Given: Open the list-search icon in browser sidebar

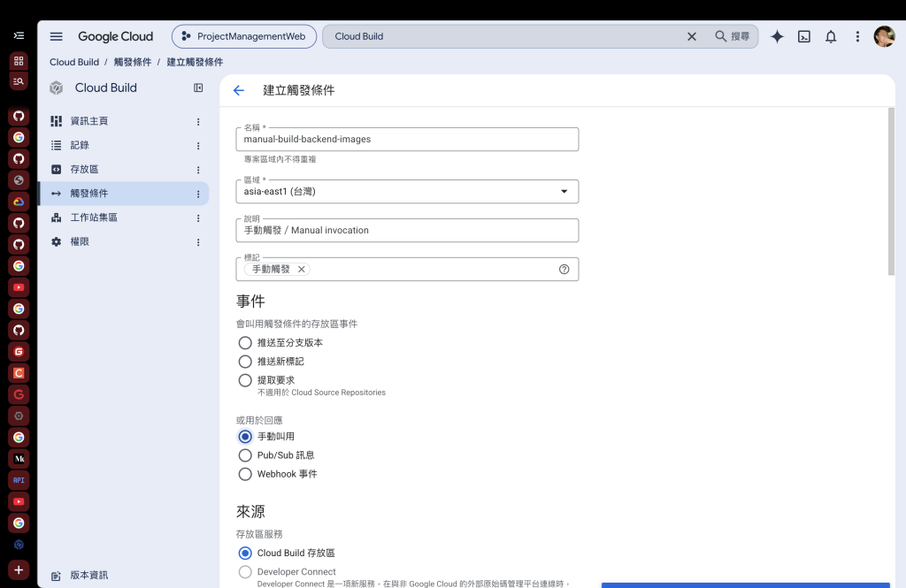Looking at the screenshot, I should (x=19, y=81).
